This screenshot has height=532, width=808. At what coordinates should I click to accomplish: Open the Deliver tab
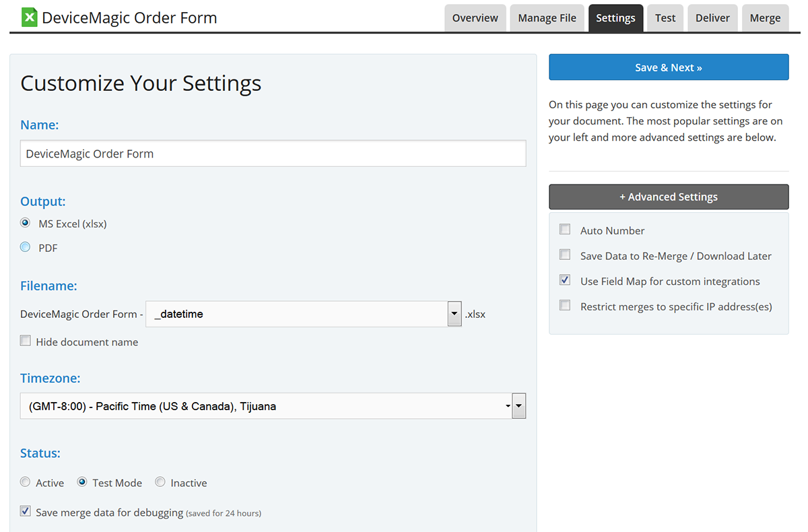pos(712,18)
